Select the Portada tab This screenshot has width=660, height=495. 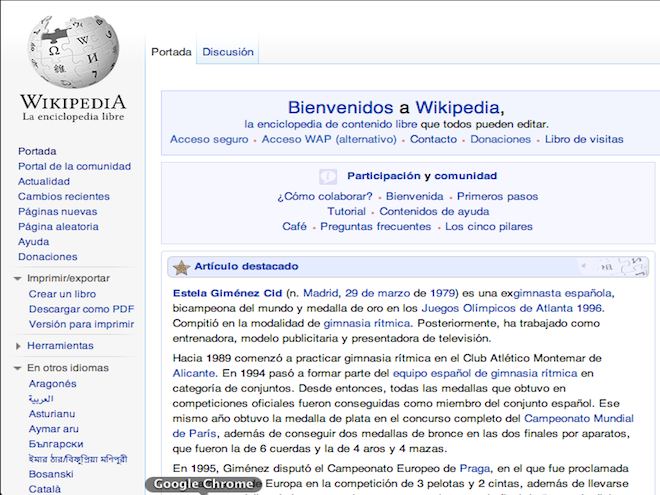click(170, 52)
